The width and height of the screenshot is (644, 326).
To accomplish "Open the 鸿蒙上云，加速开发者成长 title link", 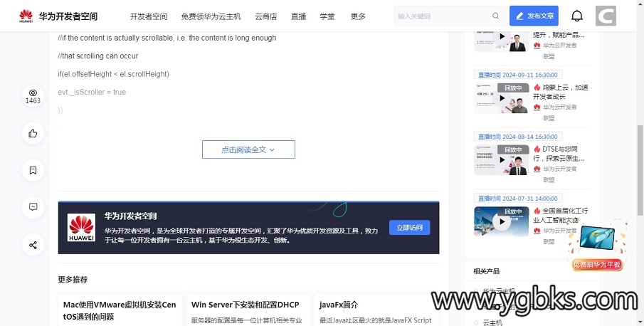I will (561, 92).
